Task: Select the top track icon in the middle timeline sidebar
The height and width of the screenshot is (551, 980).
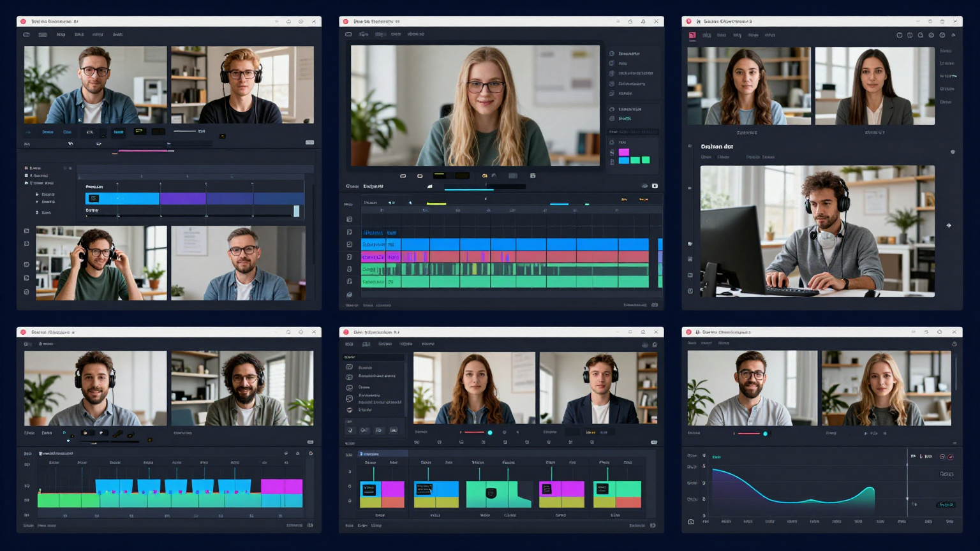Action: pyautogui.click(x=349, y=219)
